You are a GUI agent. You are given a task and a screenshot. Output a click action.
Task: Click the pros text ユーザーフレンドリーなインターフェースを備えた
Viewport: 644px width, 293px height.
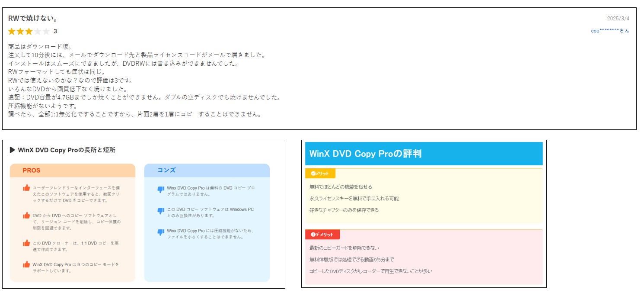tap(76, 194)
